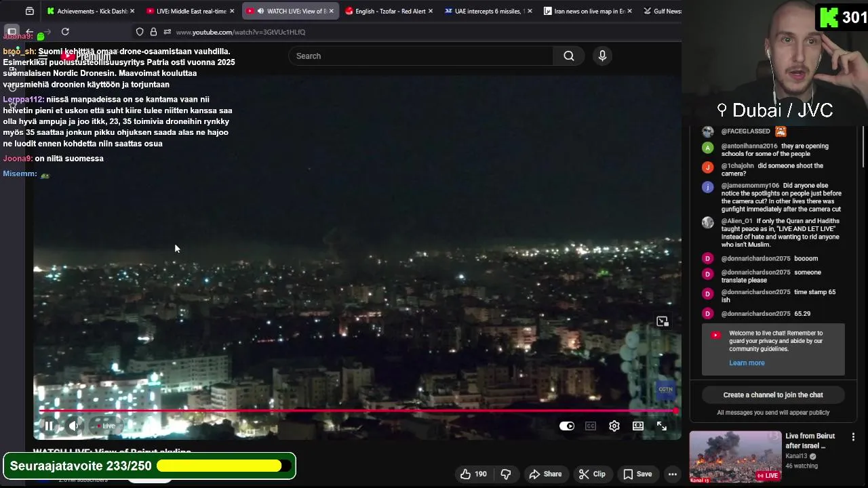868x488 pixels.
Task: Click the tracking protection shield icon
Action: 140,32
